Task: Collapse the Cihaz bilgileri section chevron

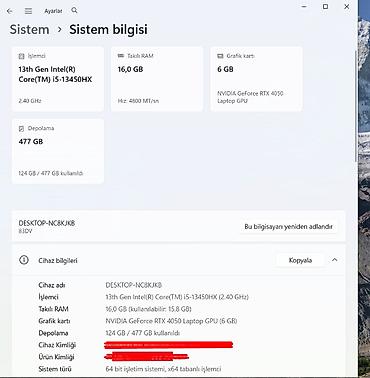Action: coord(334,260)
